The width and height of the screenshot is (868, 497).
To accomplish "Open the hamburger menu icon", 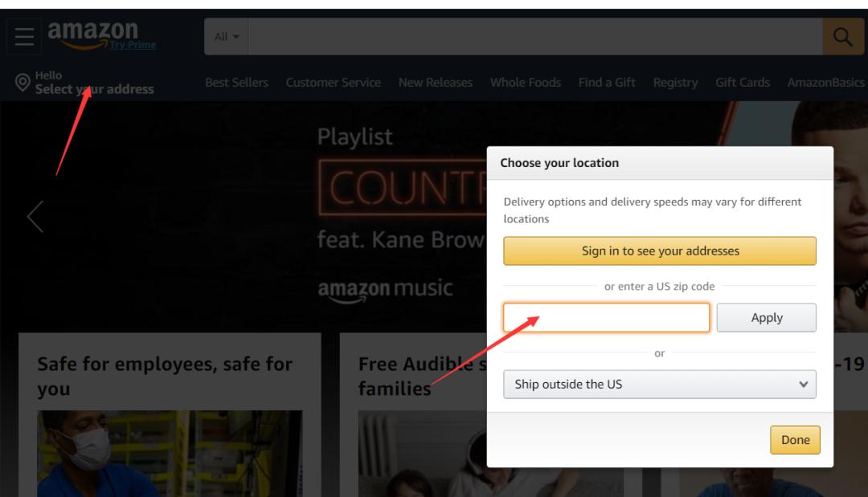I will click(24, 37).
